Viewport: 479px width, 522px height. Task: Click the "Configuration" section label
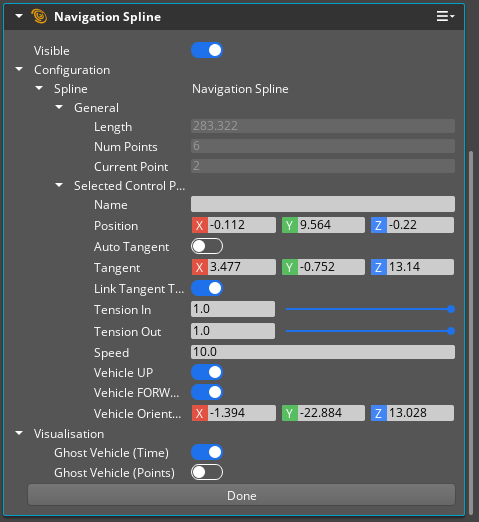(x=72, y=70)
